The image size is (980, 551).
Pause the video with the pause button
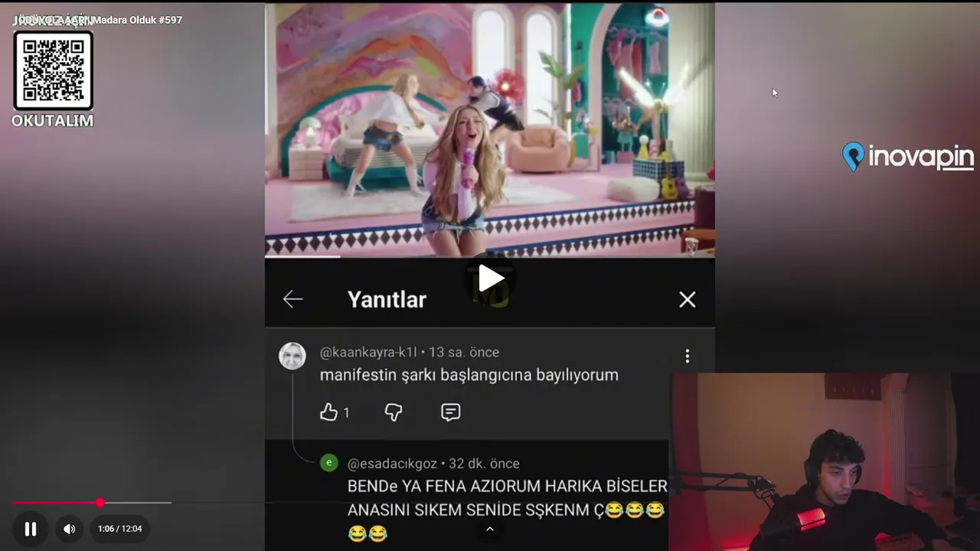31,529
